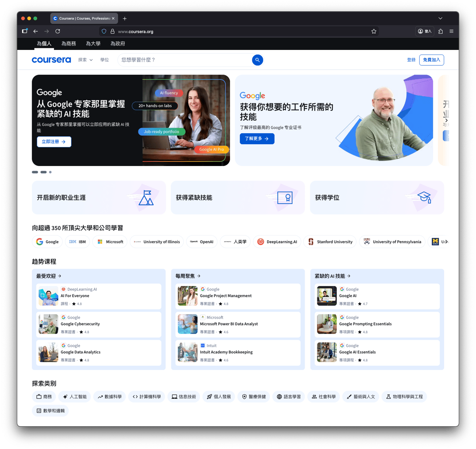Click the 立即注册 banner button

click(54, 141)
